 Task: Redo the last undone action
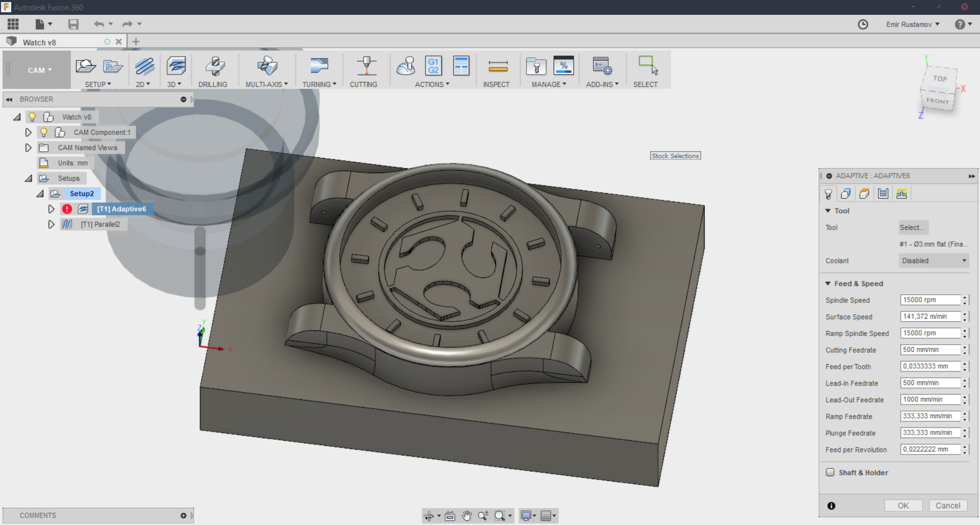[128, 24]
